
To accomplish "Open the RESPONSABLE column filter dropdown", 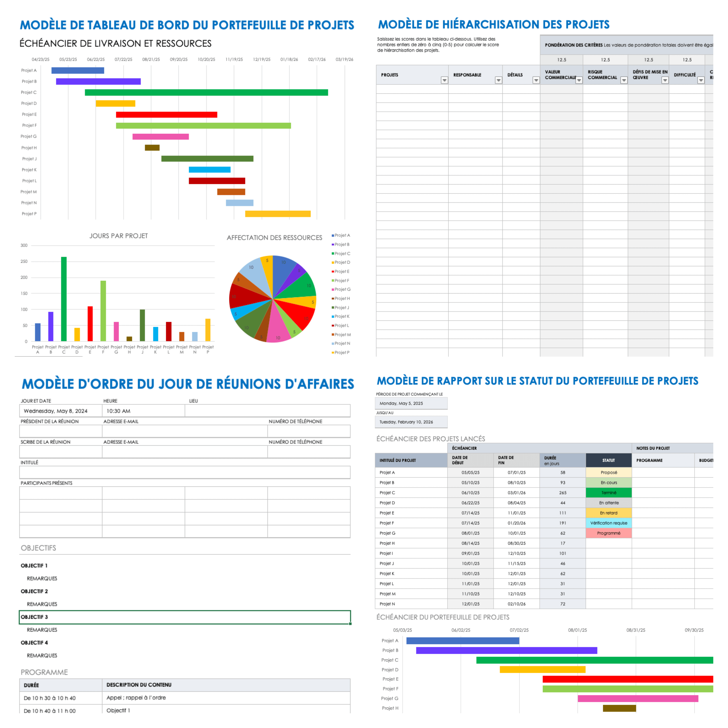I will tap(498, 80).
